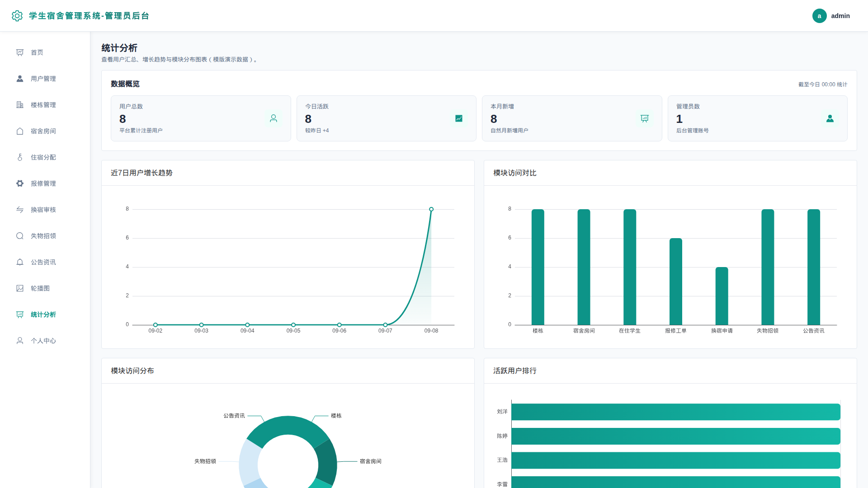Click the admin avatar circle

tap(819, 16)
